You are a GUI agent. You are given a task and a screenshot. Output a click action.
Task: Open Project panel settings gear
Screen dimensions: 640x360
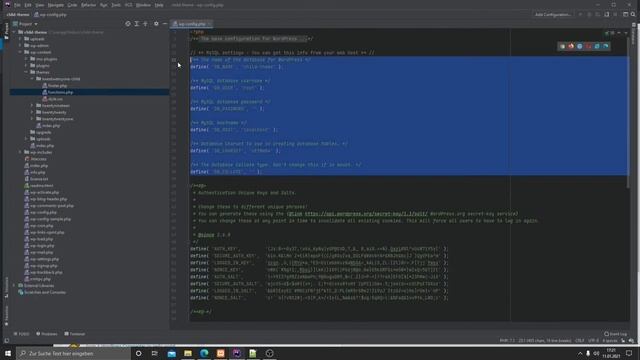click(x=156, y=24)
